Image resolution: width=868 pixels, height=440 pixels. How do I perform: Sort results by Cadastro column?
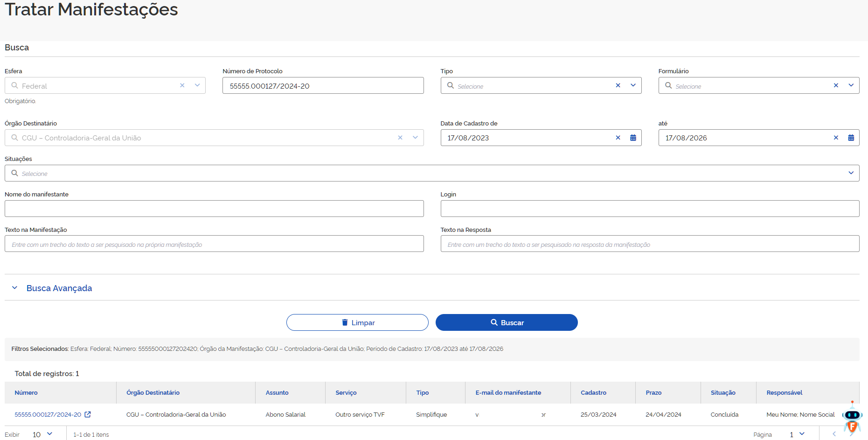click(x=593, y=392)
